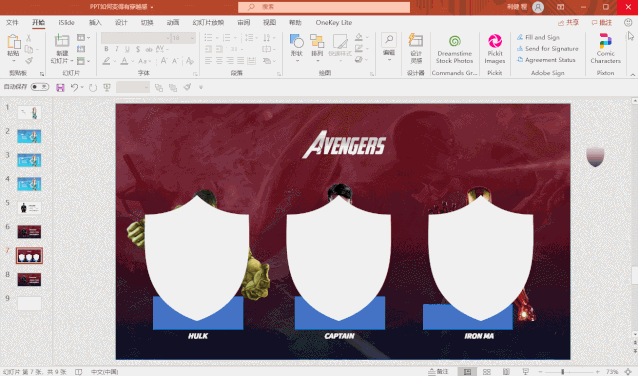
Task: Click the shape fill bucket icon
Action: click(x=358, y=37)
